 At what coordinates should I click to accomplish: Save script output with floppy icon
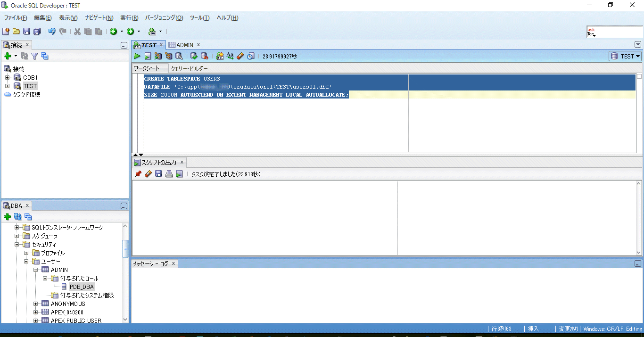158,174
